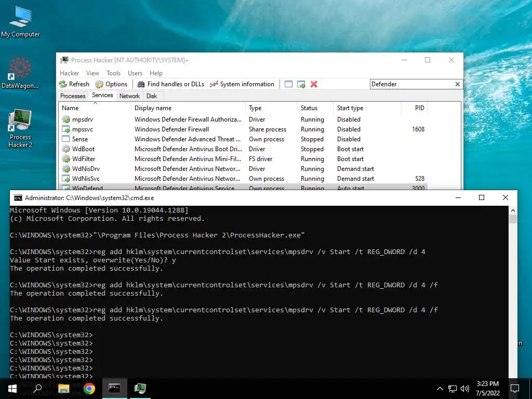Image resolution: width=532 pixels, height=399 pixels.
Task: Click PID 1608 cell
Action: [x=418, y=129]
